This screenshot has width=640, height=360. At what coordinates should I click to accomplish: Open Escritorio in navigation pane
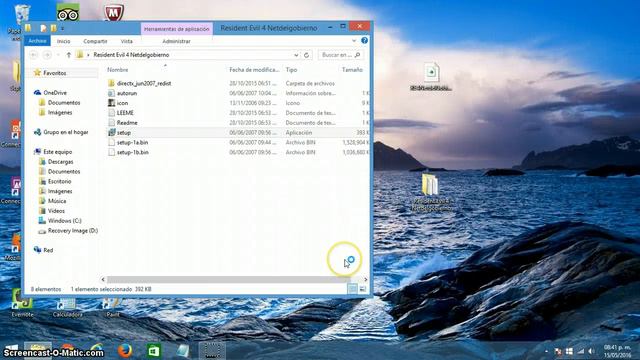tap(59, 181)
